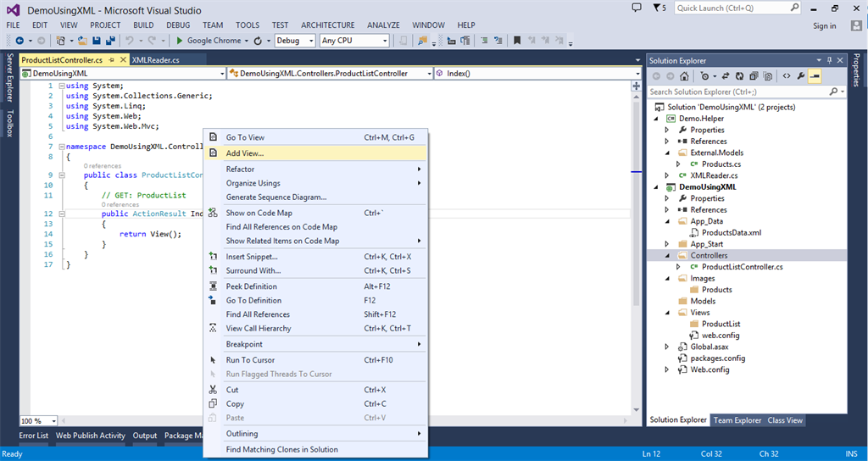Screen dimensions: 868x461
Task: Click the New Project toolbar icon
Action: (60, 41)
